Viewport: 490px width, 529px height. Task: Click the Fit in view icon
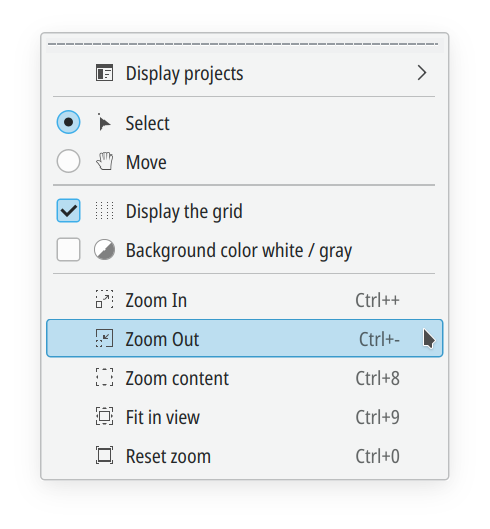pyautogui.click(x=104, y=416)
